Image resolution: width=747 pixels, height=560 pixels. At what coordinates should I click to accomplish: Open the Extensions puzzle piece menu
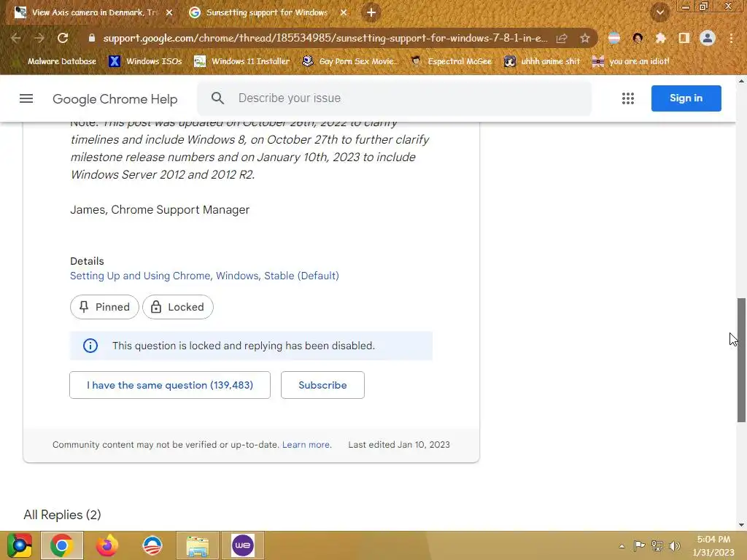point(660,38)
